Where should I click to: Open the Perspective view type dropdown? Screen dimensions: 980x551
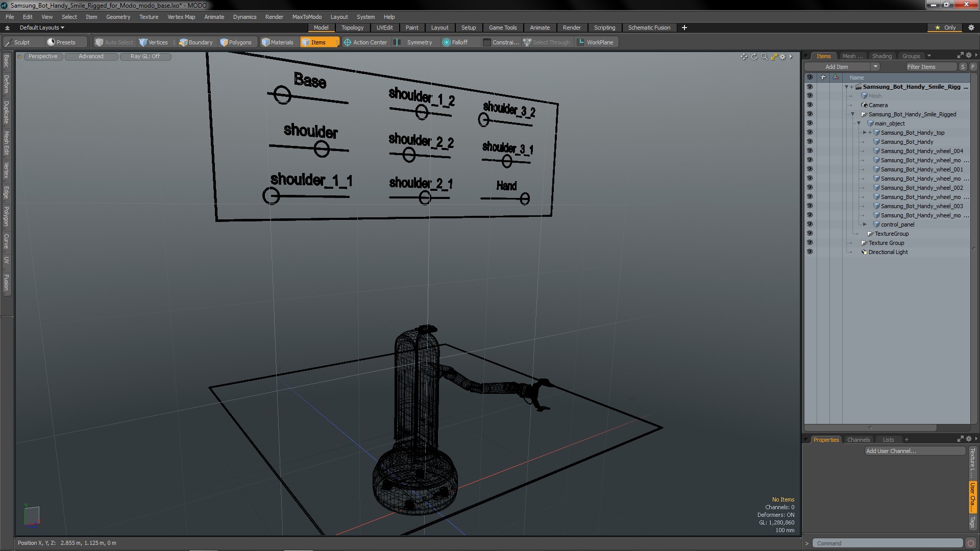(43, 57)
